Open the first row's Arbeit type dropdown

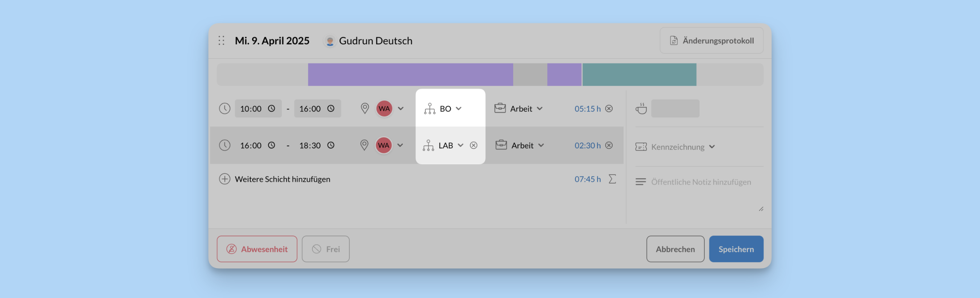(539, 109)
